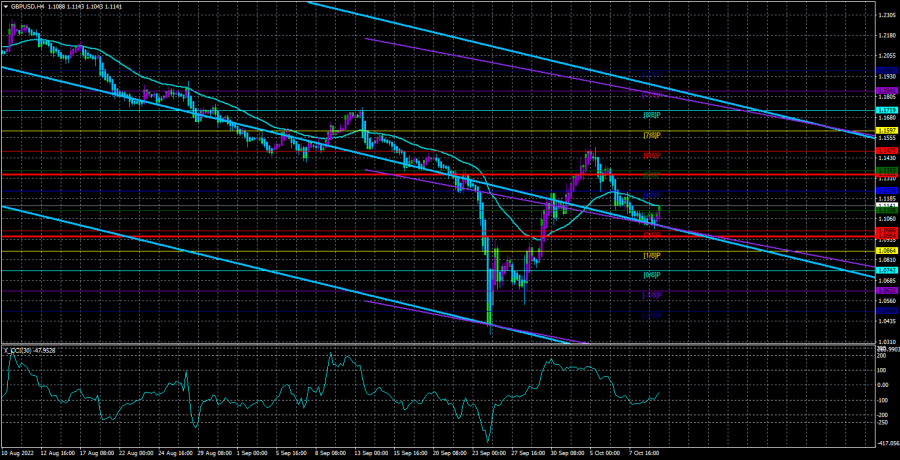Select the [0/8]P Murray level label
900x460 pixels.
[x=652, y=276]
